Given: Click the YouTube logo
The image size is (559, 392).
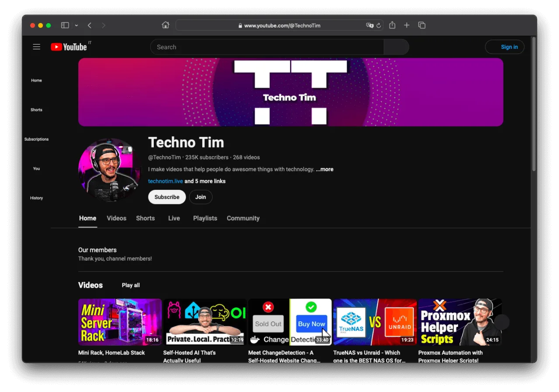Looking at the screenshot, I should [x=69, y=47].
